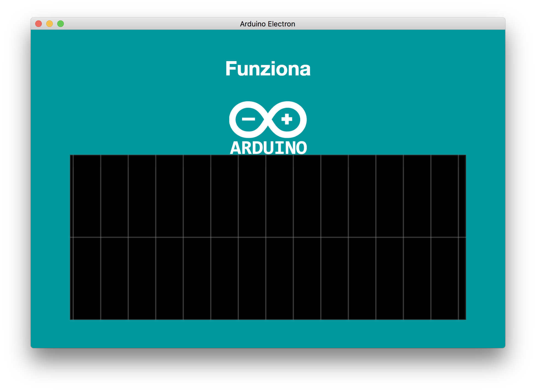Click the teal area below the graph

[268, 334]
